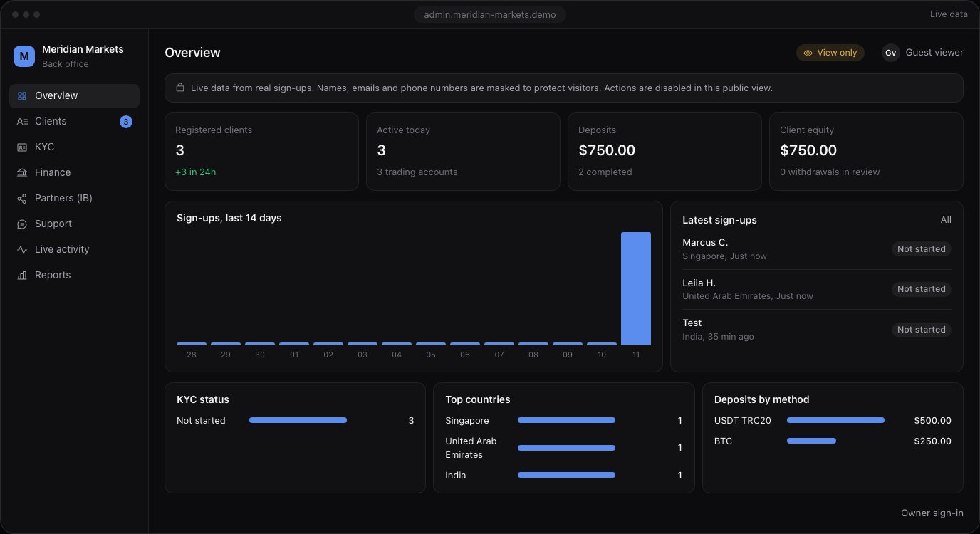Image resolution: width=980 pixels, height=534 pixels.
Task: Click the tall bar for day 11
Action: point(636,288)
